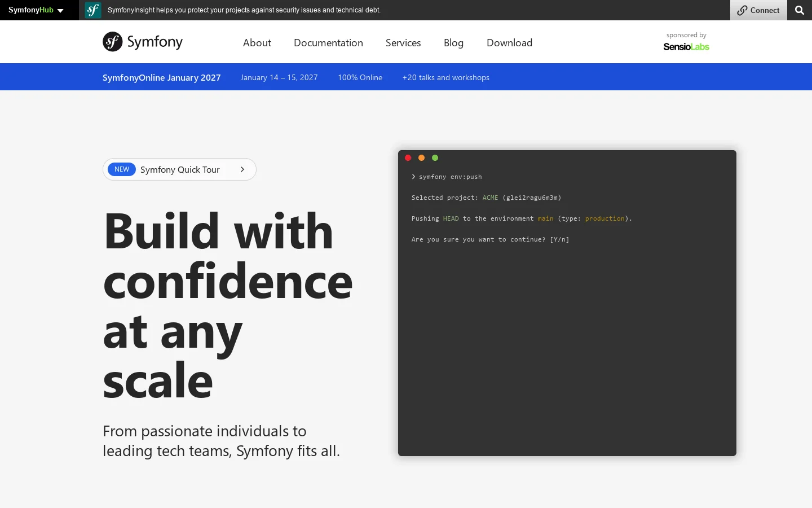Open SymfonyOnline January 2027 banner link

[x=161, y=77]
